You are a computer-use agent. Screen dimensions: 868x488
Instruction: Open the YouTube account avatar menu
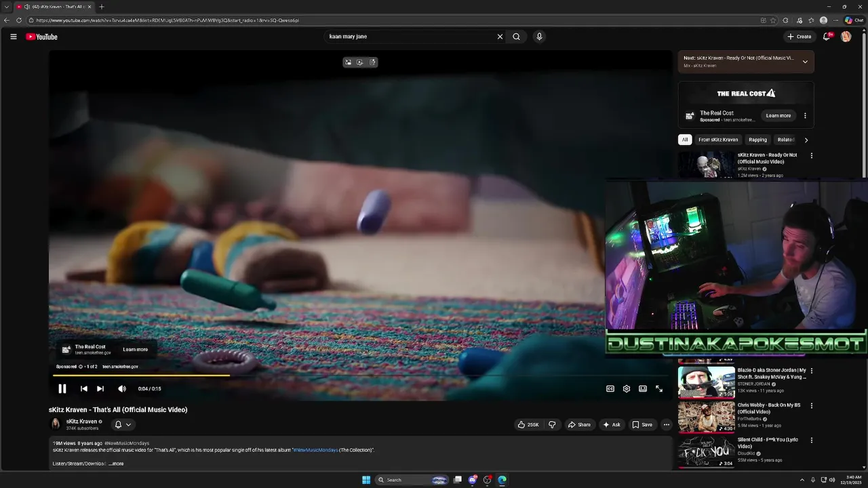click(846, 37)
